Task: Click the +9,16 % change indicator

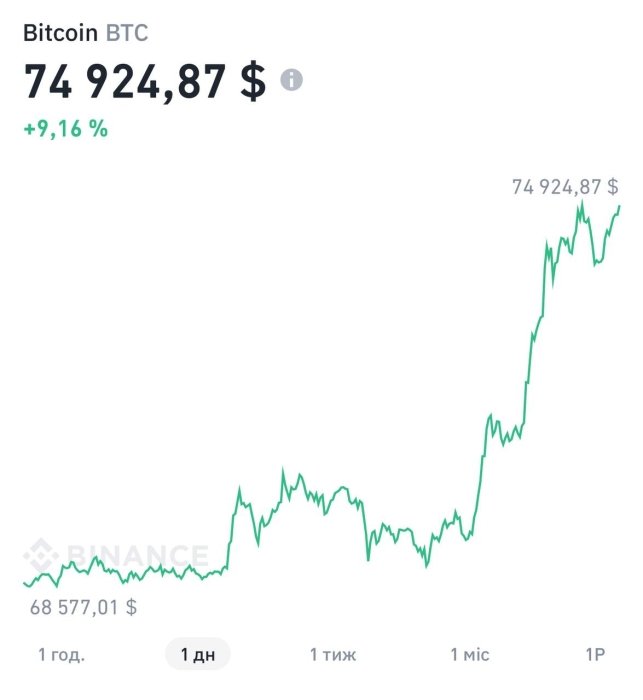Action: [x=66, y=127]
